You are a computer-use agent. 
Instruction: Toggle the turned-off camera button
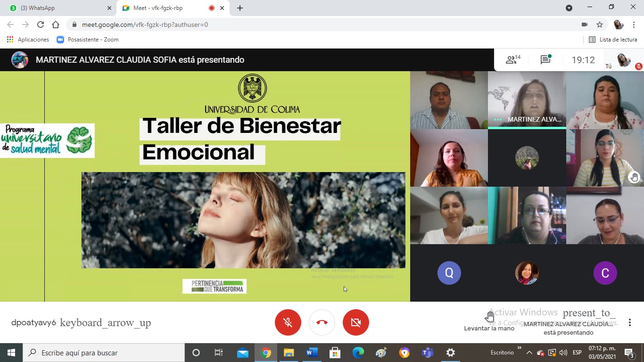tap(356, 322)
